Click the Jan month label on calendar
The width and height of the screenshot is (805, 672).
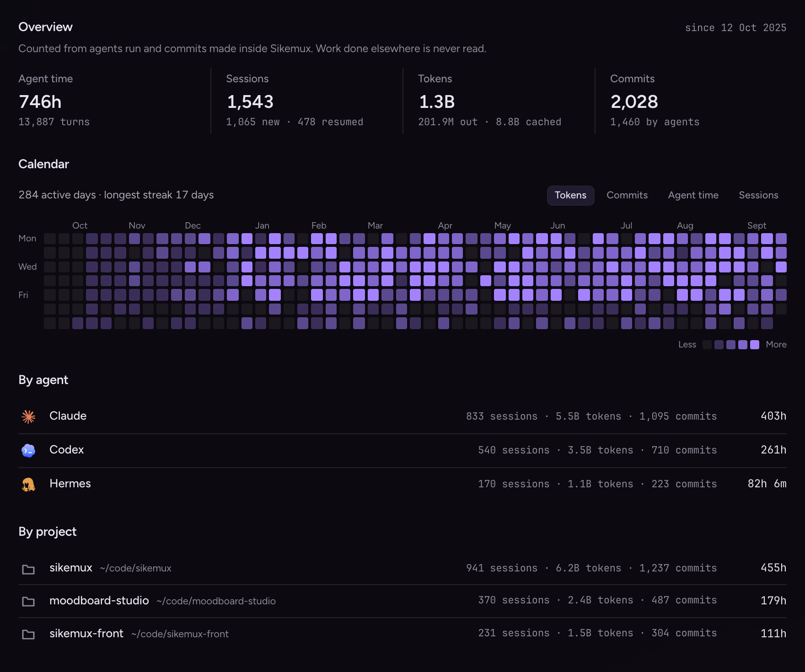(262, 225)
